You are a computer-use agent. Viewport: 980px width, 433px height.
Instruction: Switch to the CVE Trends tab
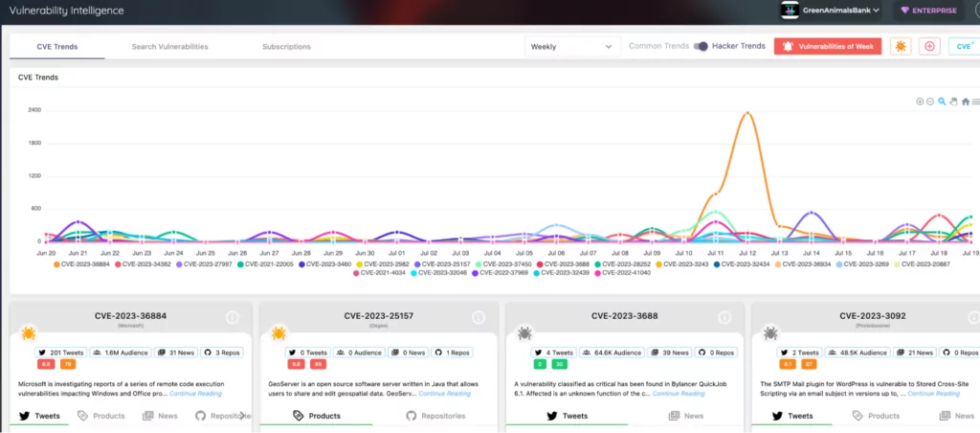click(x=56, y=47)
